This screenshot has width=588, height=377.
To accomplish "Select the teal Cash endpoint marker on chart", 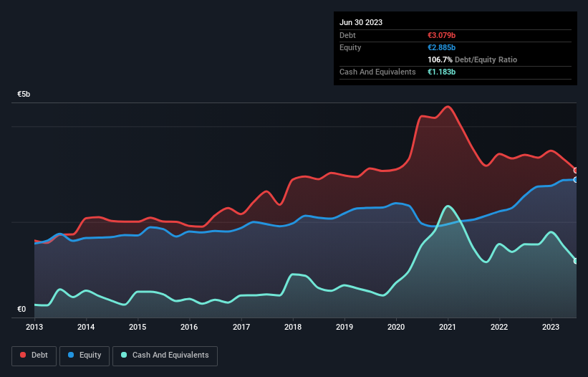I will (576, 261).
